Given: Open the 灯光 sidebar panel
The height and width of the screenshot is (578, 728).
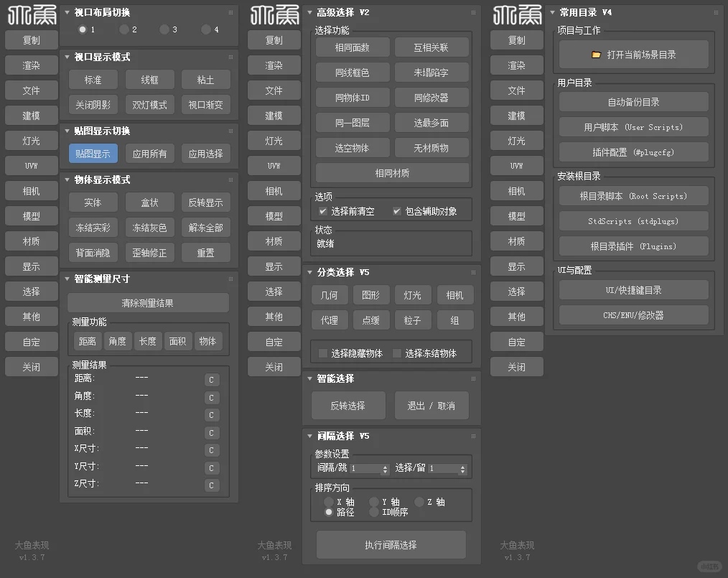Looking at the screenshot, I should (31, 140).
